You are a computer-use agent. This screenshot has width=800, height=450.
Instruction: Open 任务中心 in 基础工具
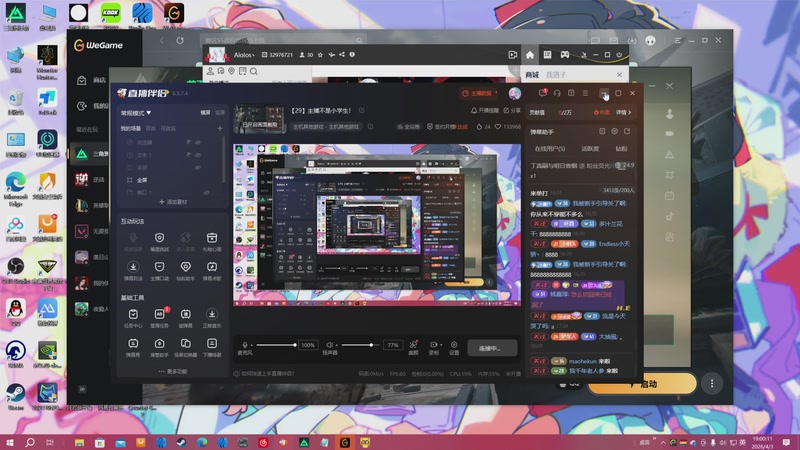(133, 318)
